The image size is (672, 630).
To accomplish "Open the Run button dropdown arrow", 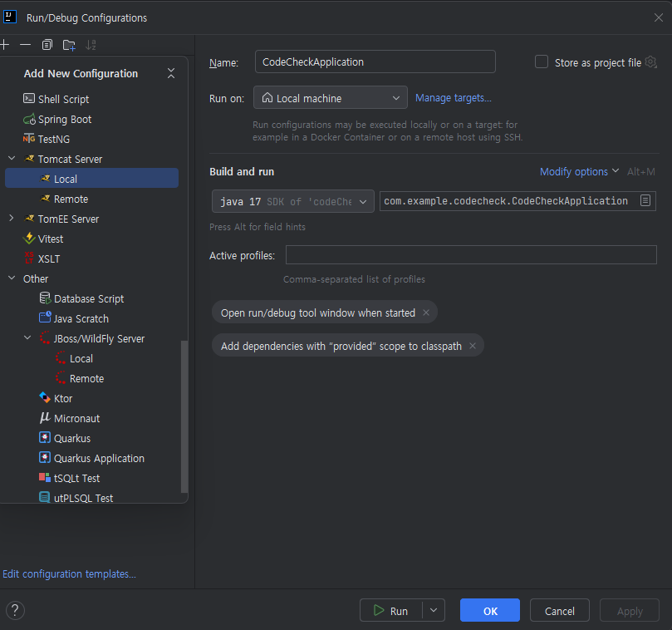I will point(434,610).
